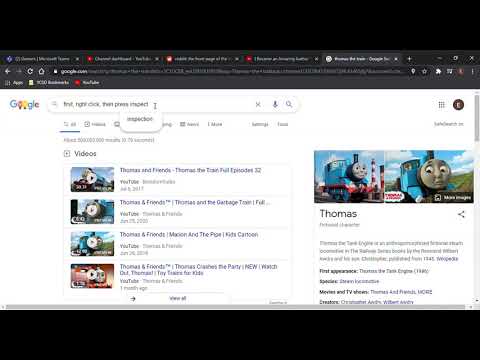Click the SafeSearch on link
The width and height of the screenshot is (480, 360).
pyautogui.click(x=448, y=124)
